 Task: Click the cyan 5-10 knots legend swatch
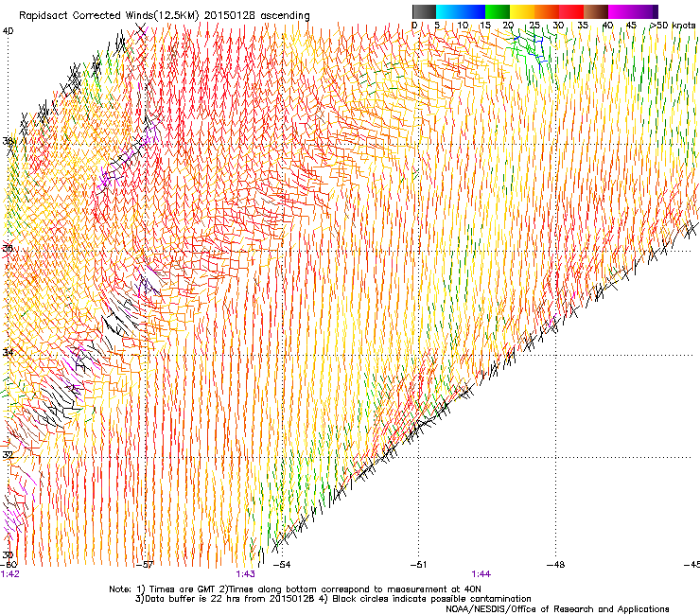(448, 11)
